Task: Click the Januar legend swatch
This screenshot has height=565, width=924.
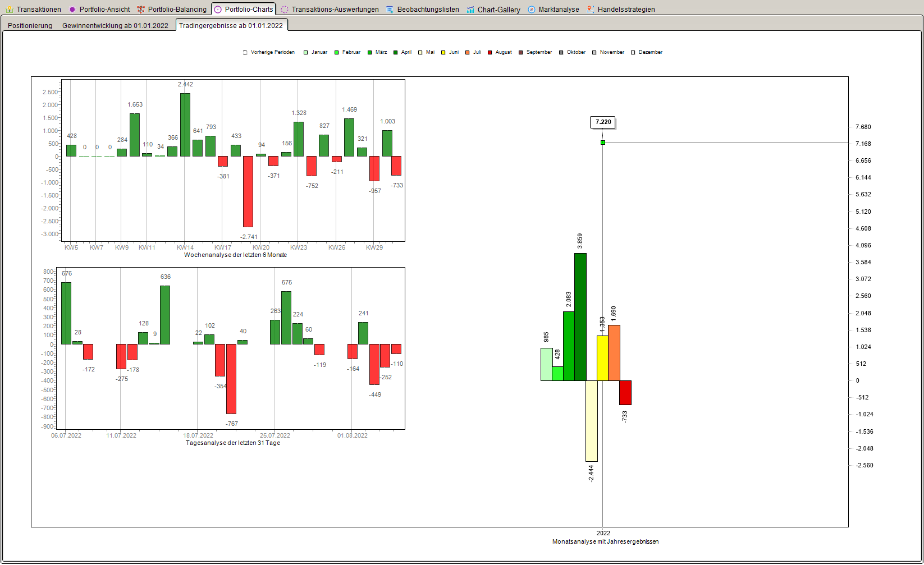Action: pos(306,53)
